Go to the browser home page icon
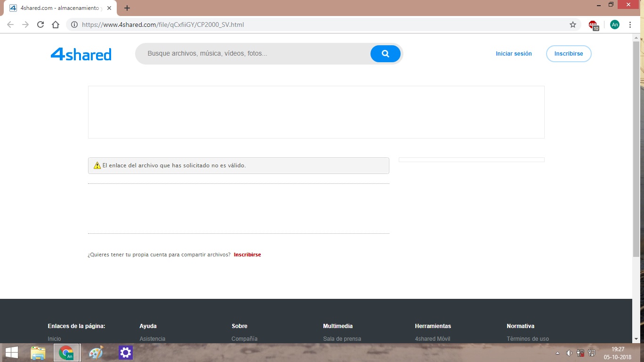 [x=56, y=25]
